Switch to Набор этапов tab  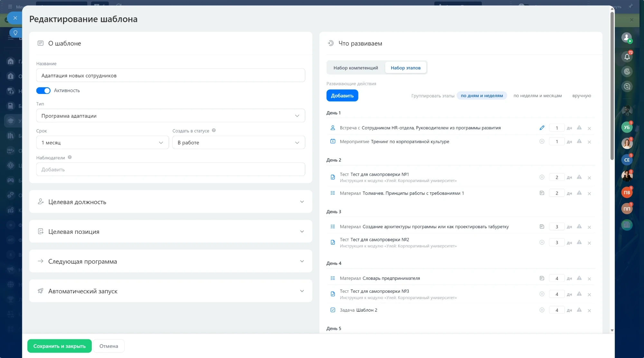point(405,68)
